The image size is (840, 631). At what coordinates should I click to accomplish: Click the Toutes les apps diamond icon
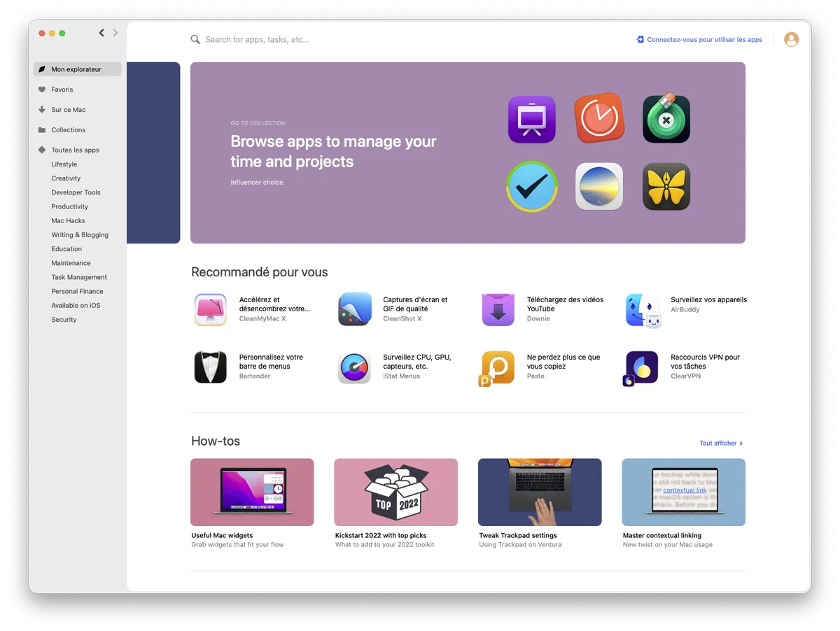click(42, 150)
